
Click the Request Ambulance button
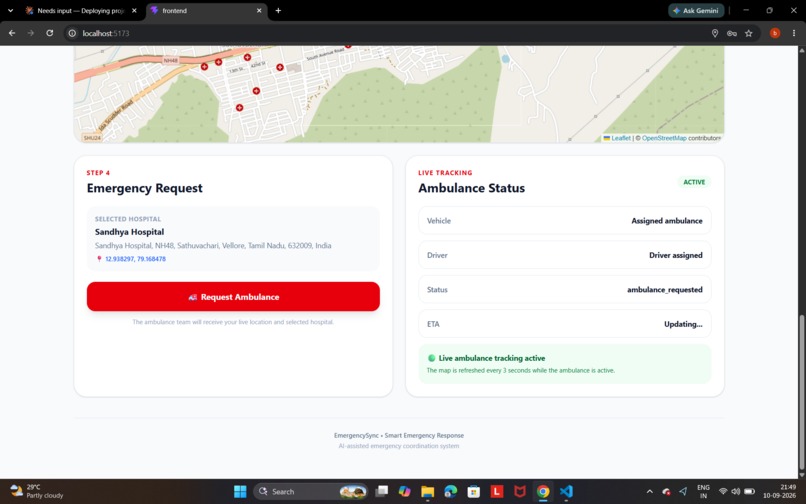[x=233, y=297]
